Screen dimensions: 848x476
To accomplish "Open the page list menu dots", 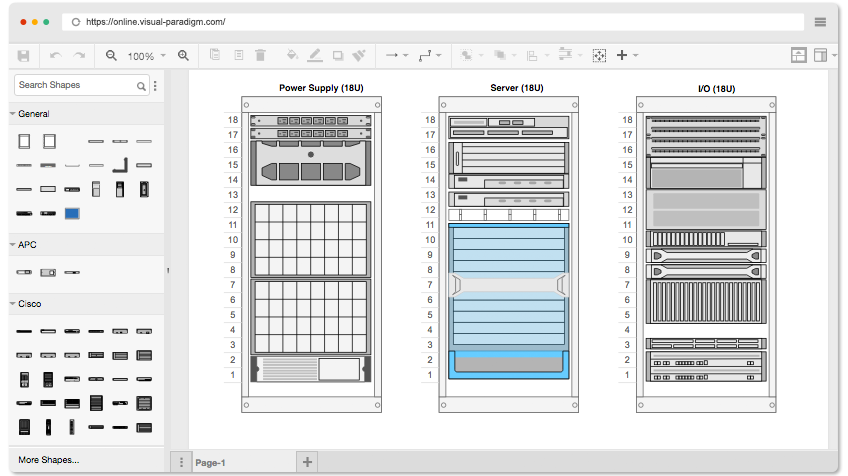I will coord(181,462).
